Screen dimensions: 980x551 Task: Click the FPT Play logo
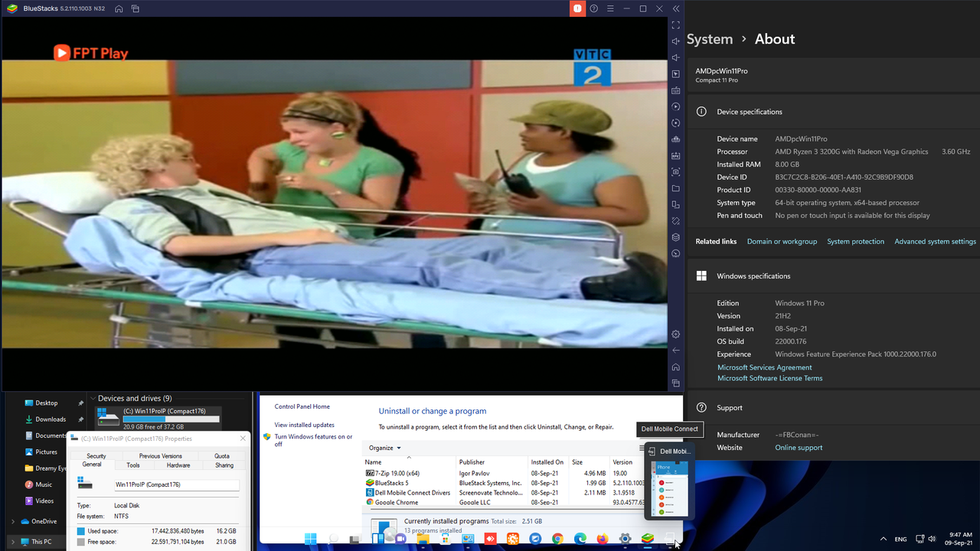click(x=90, y=53)
